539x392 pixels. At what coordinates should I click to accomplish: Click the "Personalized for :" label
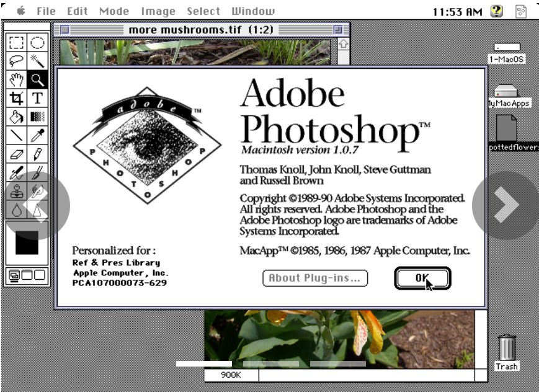(x=114, y=251)
